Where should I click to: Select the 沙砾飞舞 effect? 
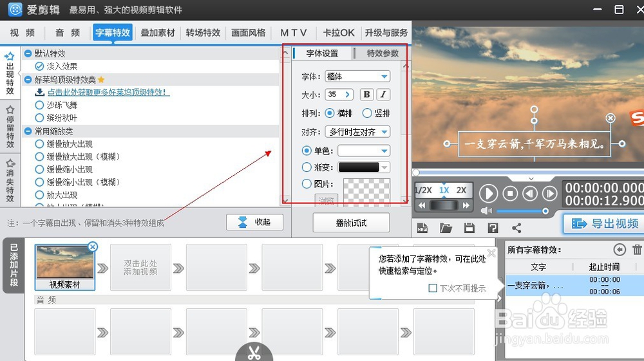coord(39,105)
